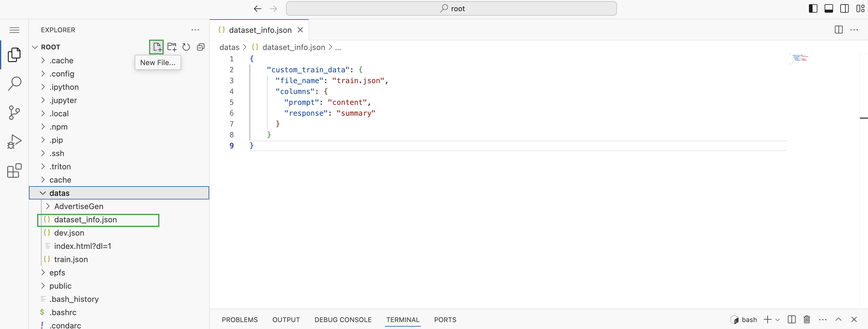Click datas in the breadcrumb

pos(229,48)
